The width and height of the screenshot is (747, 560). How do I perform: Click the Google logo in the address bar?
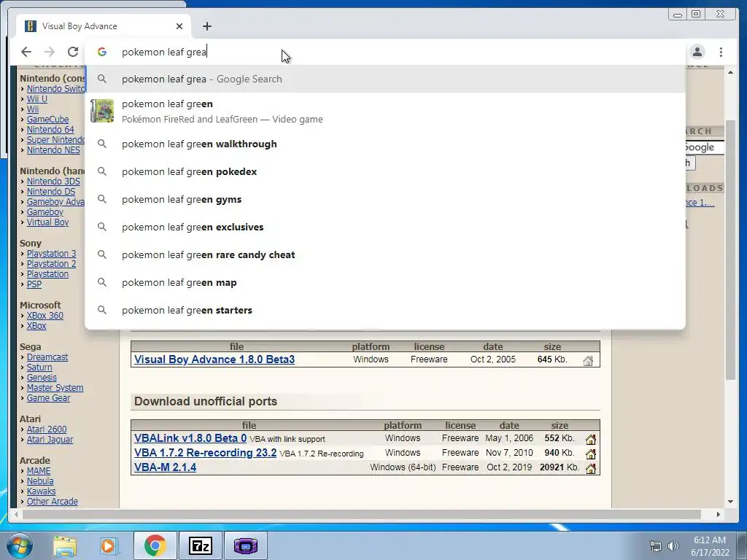coord(102,52)
